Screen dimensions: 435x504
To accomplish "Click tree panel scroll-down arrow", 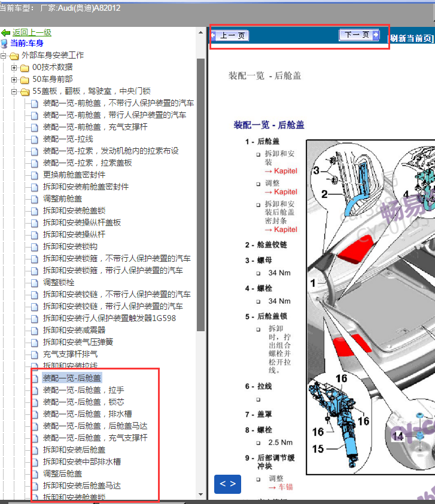I will [201, 494].
